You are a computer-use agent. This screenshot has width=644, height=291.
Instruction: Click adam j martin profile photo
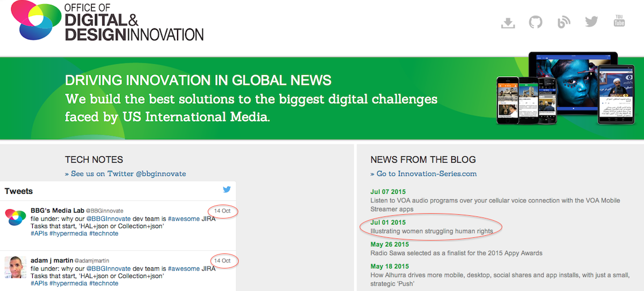pos(16,267)
